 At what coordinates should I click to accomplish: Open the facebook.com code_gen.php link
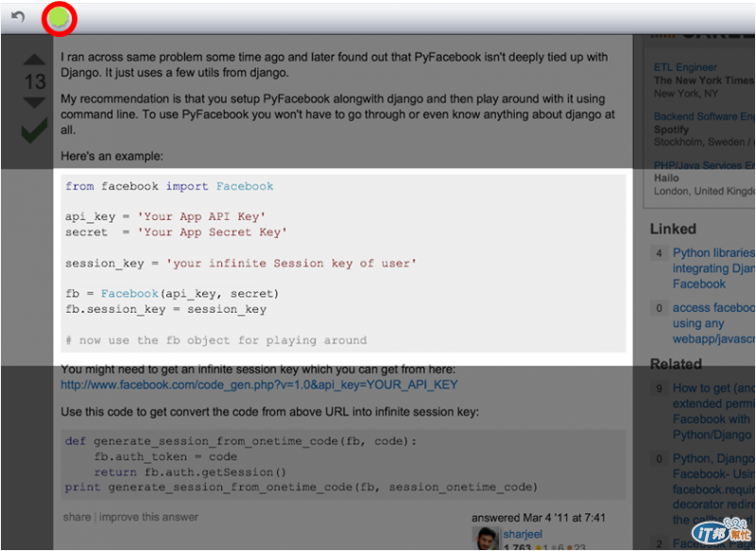[x=259, y=385]
